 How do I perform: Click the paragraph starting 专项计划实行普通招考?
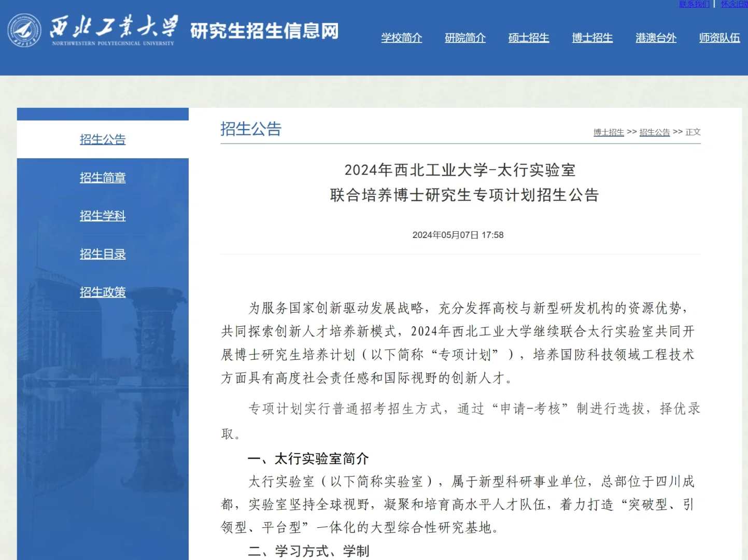(x=460, y=421)
